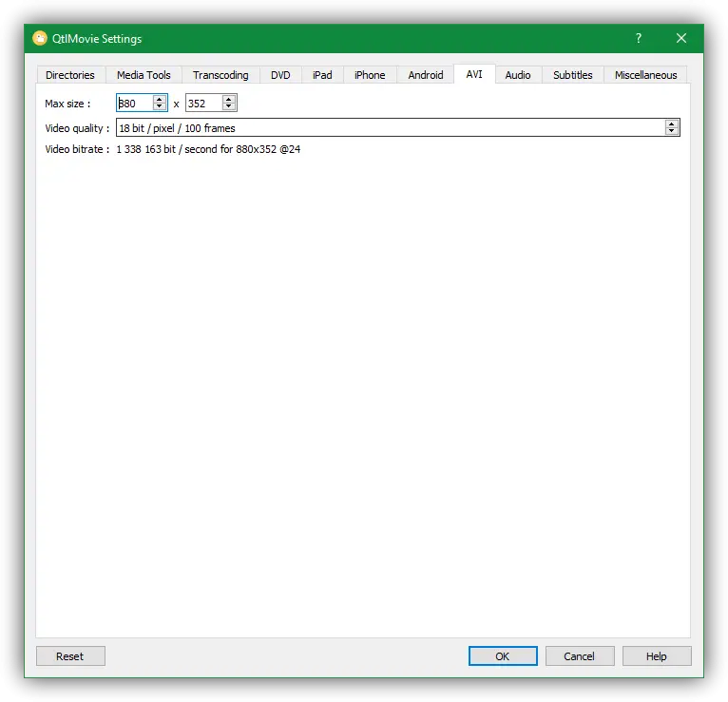Switch to the Directories tab
Viewport: 728px width, 702px height.
[x=70, y=75]
